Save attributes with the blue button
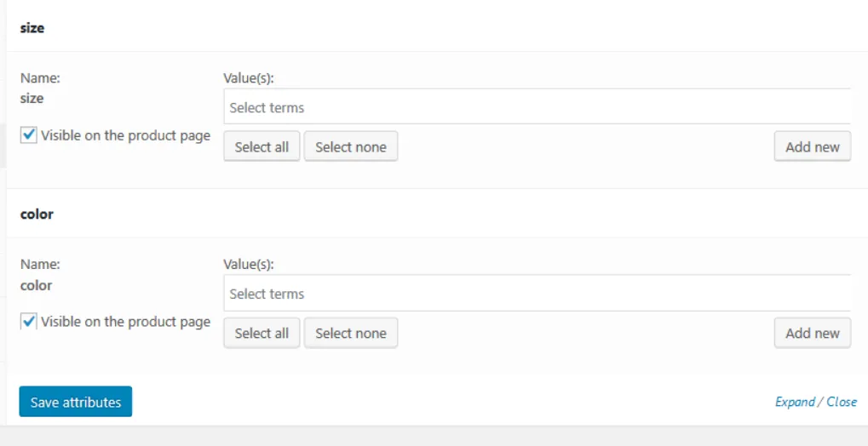868x446 pixels. click(76, 402)
